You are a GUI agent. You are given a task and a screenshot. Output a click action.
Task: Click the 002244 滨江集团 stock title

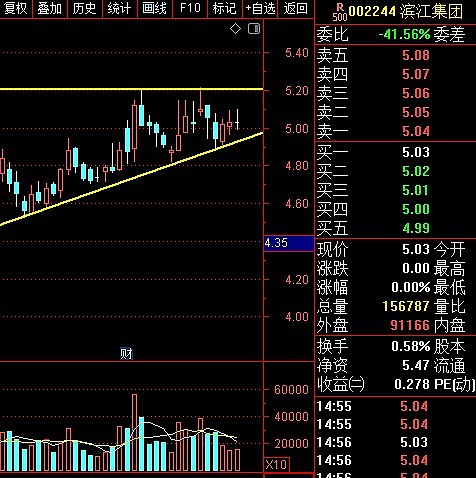pyautogui.click(x=406, y=12)
